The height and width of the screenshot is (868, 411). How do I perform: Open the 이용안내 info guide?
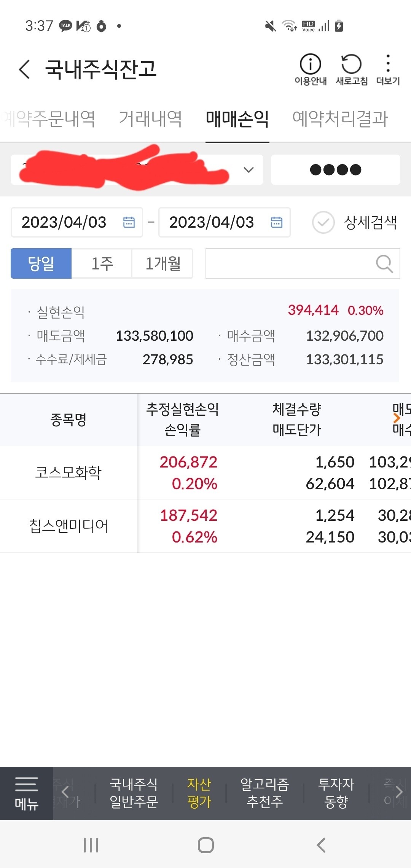point(310,65)
